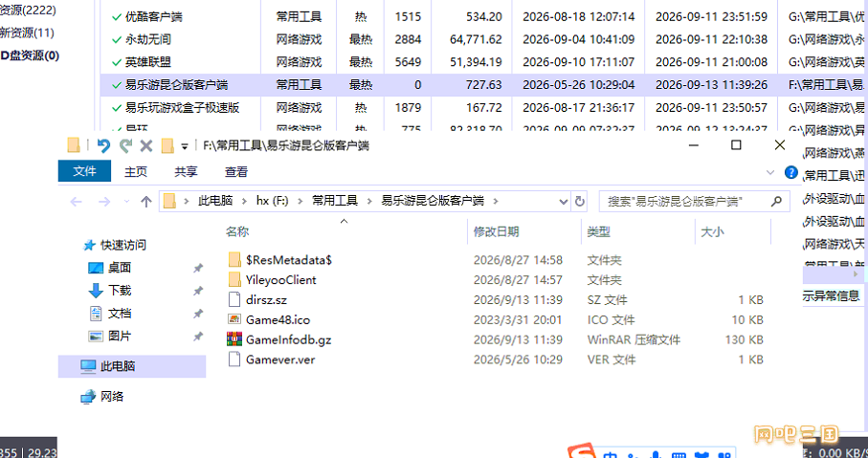This screenshot has height=458, width=868.
Task: Select the 英雄联盟 row in resource list
Action: [x=484, y=62]
